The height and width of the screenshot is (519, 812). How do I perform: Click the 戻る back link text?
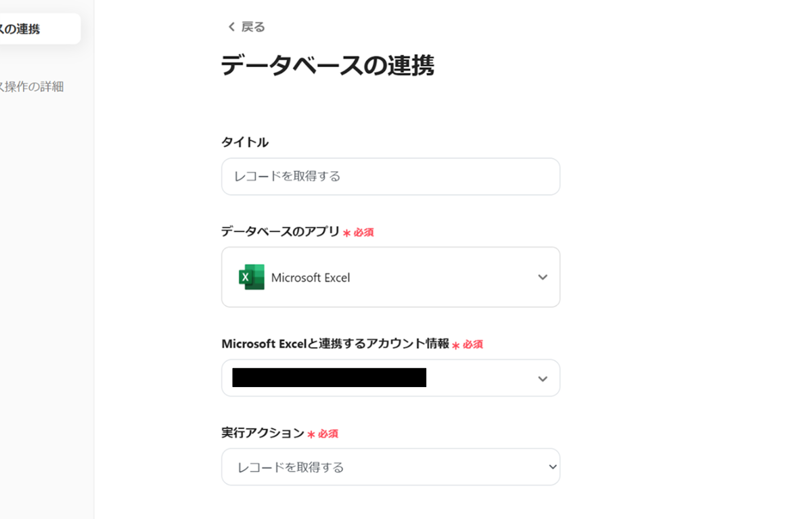(253, 27)
